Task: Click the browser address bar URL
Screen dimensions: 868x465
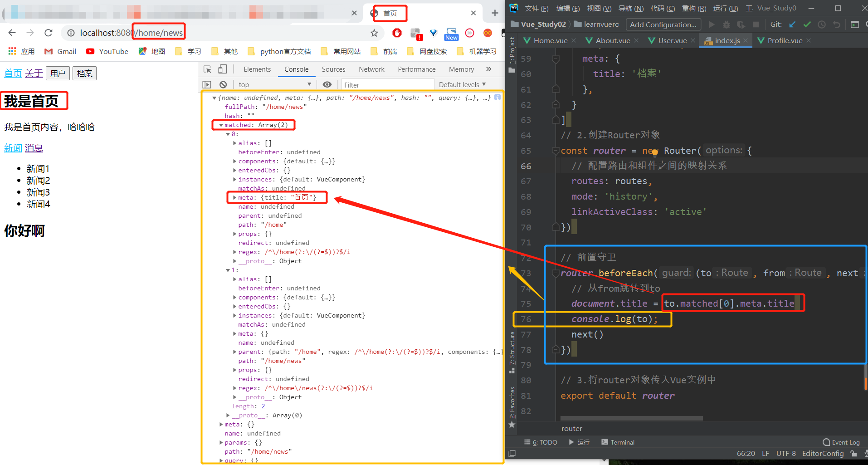Action: [132, 33]
